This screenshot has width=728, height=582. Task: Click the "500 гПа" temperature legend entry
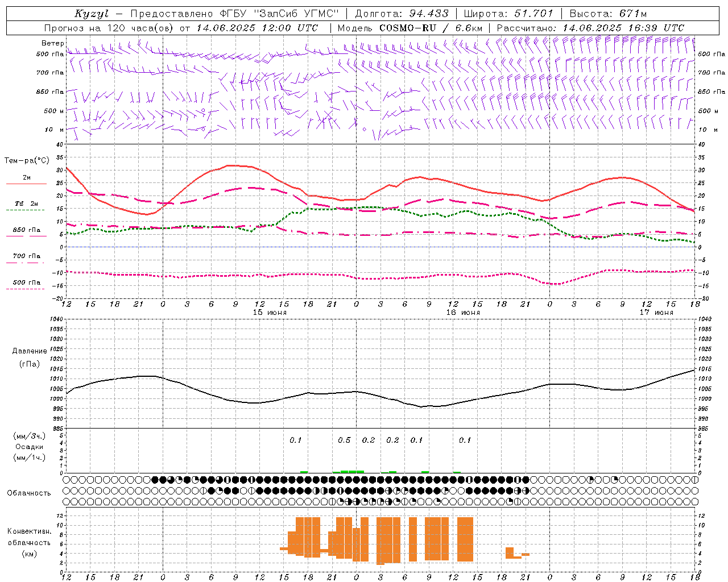click(x=26, y=282)
